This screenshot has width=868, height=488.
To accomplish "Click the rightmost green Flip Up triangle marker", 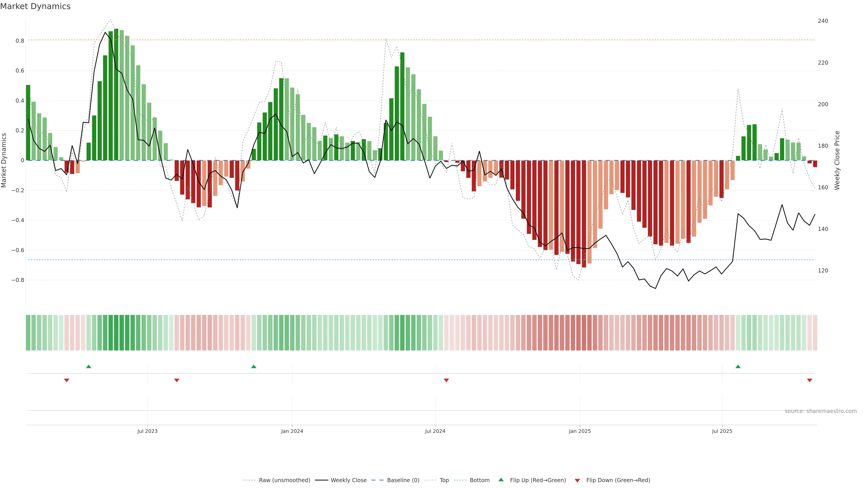I will click(738, 366).
